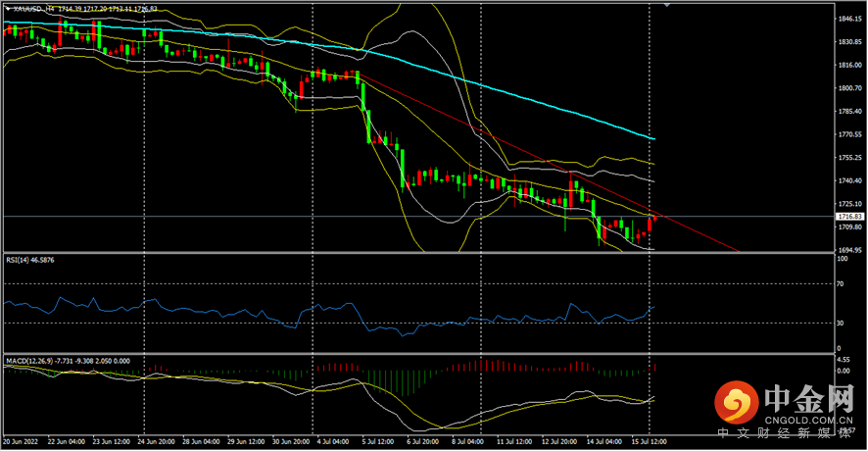868x451 pixels.
Task: Click the 20 Jun 2022 date label
Action: click(x=21, y=441)
